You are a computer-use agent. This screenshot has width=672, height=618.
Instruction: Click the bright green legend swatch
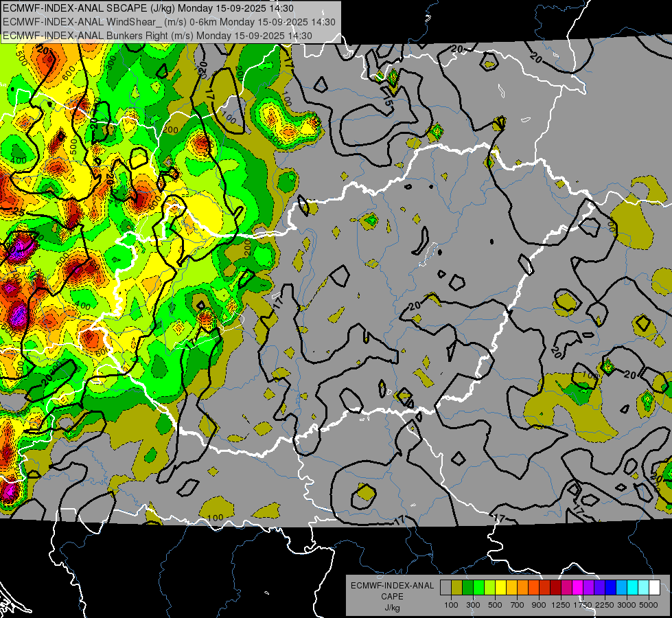[478, 588]
